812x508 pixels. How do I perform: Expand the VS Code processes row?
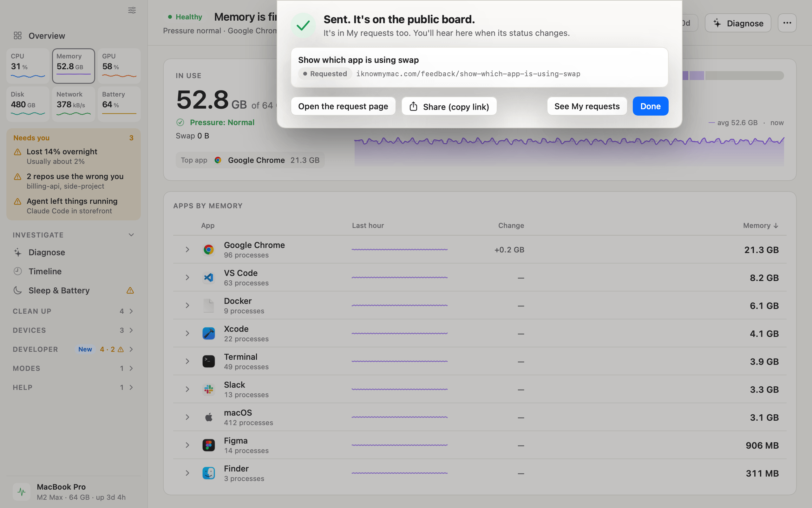pos(187,277)
